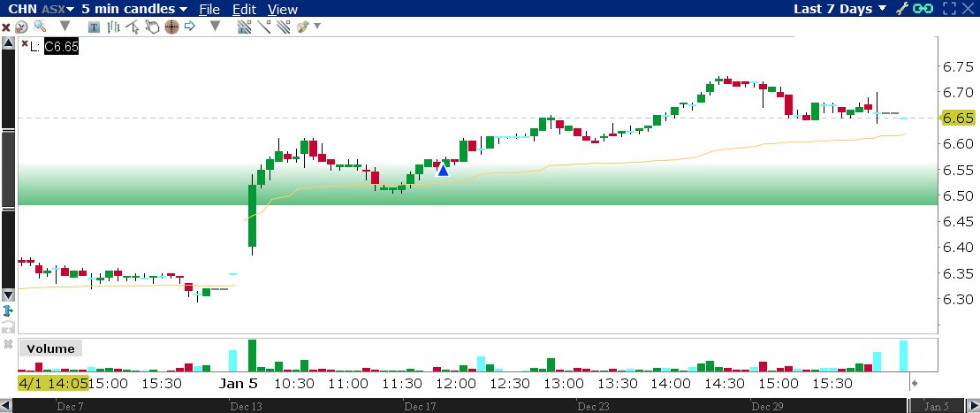Click the blue triangle marker on chart
The height and width of the screenshot is (413, 980).
click(x=443, y=170)
